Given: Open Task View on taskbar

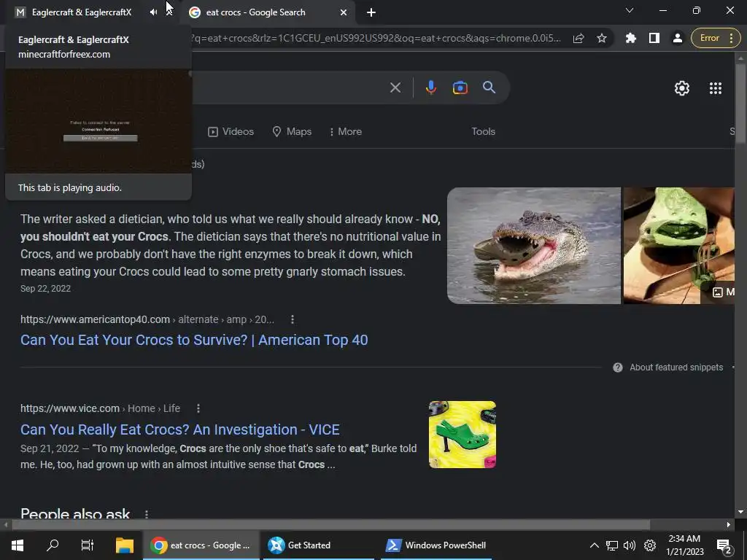Looking at the screenshot, I should (88, 545).
